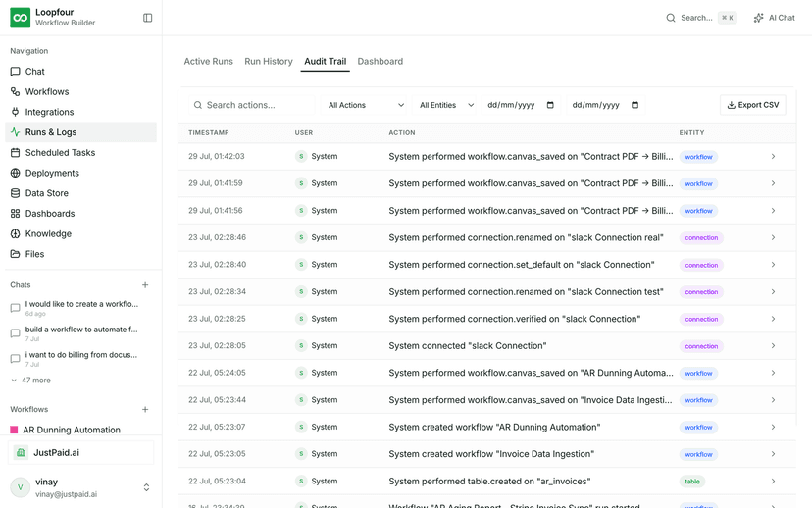Click vinay user avatar

[21, 487]
